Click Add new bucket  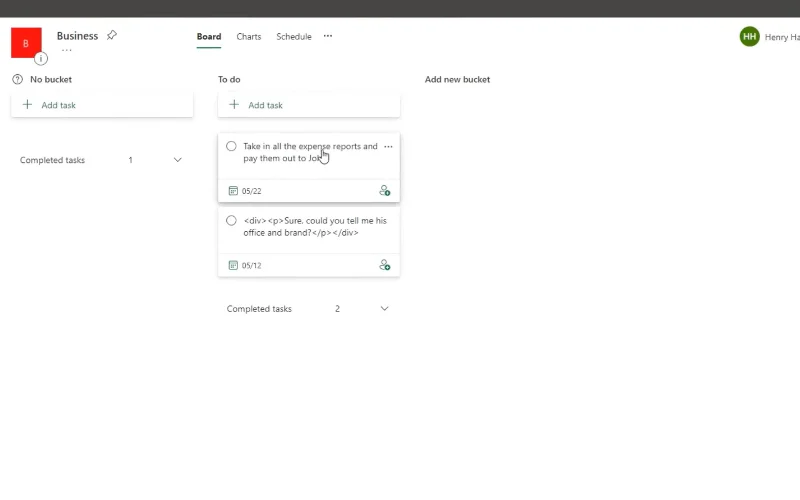457,80
